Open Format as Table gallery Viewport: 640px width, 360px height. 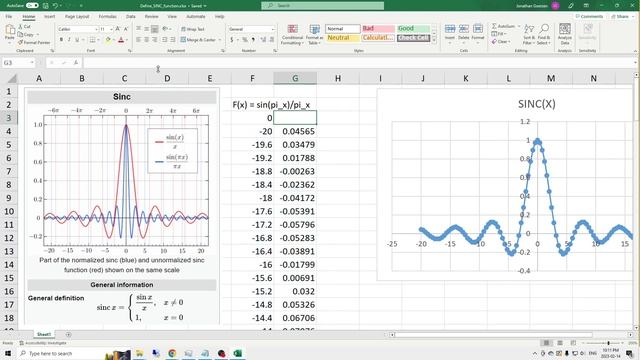coord(315,35)
